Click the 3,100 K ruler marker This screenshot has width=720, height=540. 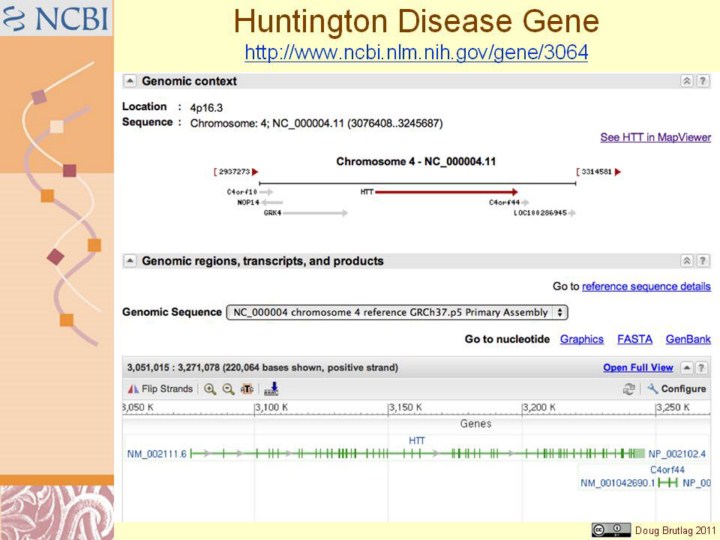pos(272,407)
